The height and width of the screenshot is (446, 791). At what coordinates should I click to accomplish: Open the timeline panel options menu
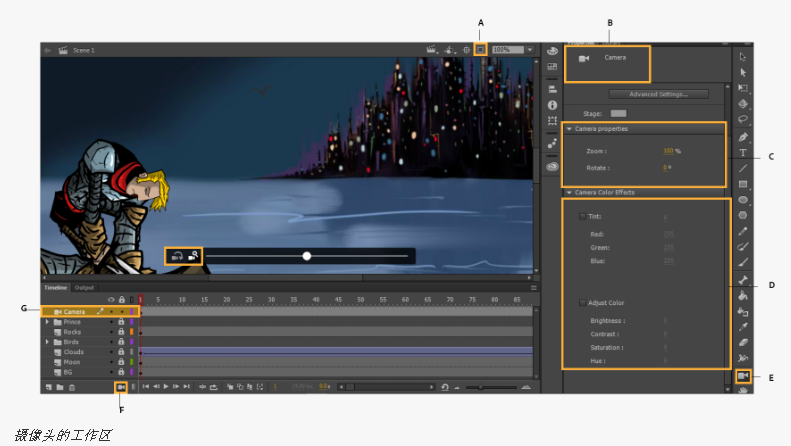click(x=533, y=288)
